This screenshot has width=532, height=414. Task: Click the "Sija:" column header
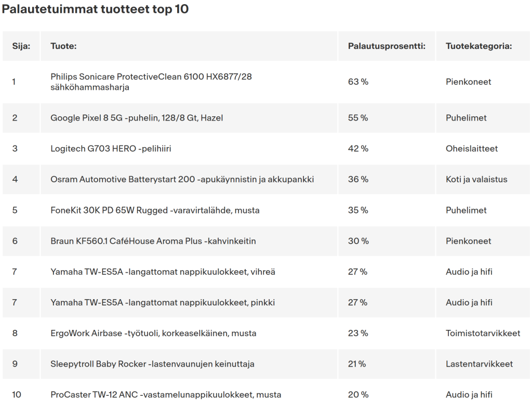click(21, 46)
